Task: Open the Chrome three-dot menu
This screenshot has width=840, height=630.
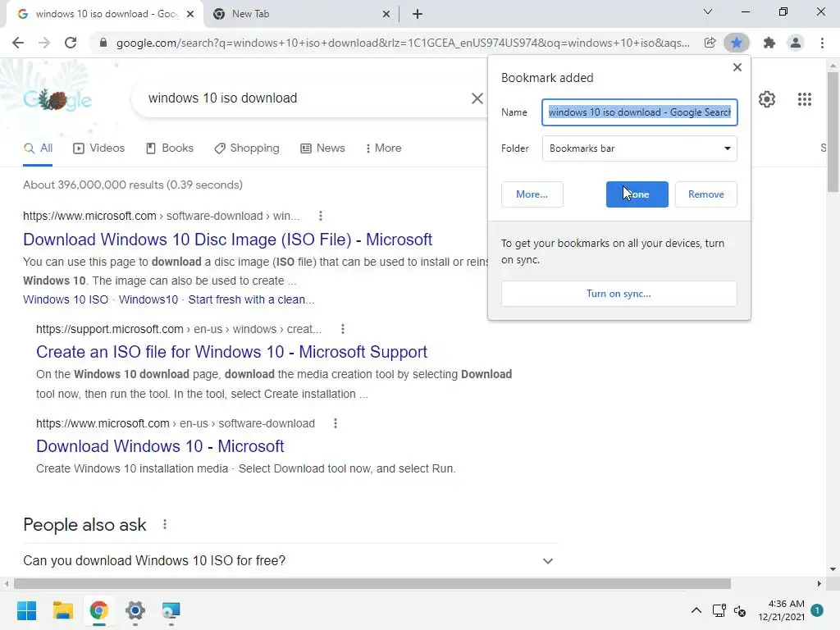Action: click(822, 43)
